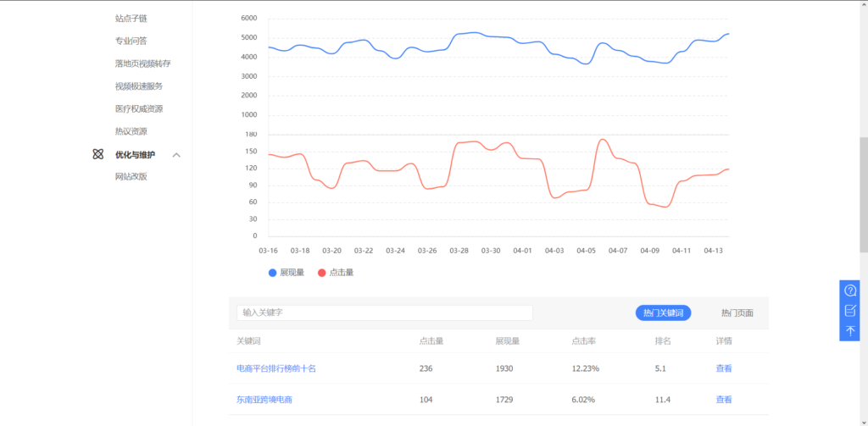Collapse the 优化与维护 section chevron

click(x=176, y=155)
